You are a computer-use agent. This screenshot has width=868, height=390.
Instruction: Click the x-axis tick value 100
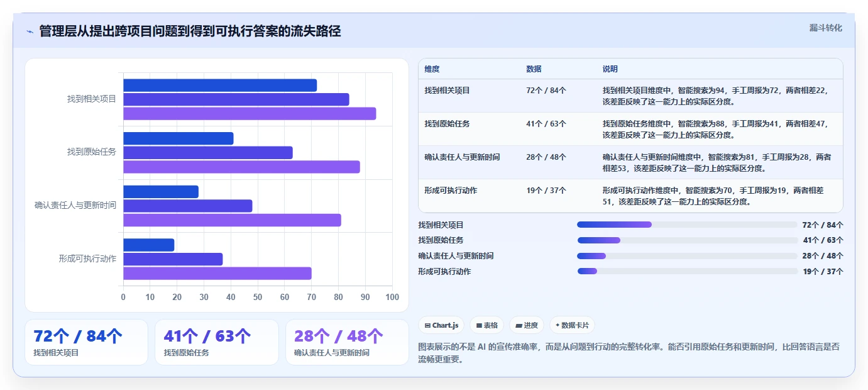coord(392,297)
